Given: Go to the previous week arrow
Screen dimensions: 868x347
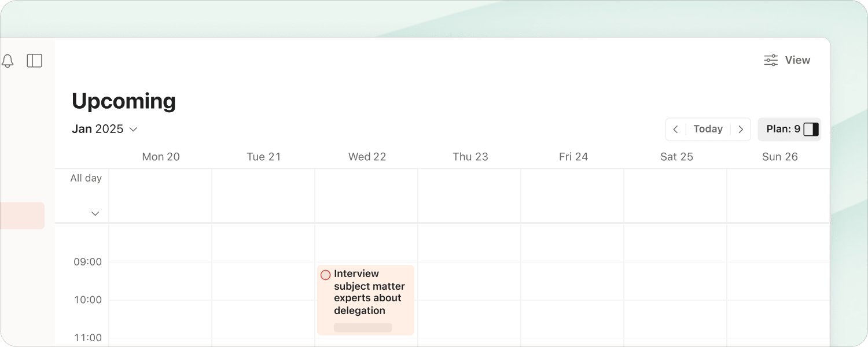Looking at the screenshot, I should tap(675, 130).
